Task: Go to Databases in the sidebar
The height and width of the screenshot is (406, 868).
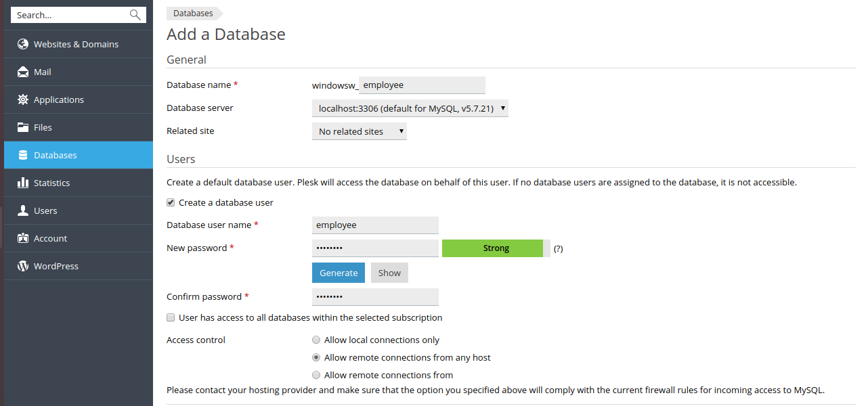Action: [56, 156]
